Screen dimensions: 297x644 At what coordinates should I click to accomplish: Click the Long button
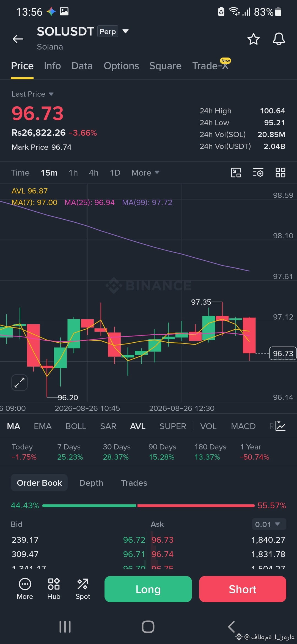pyautogui.click(x=148, y=589)
